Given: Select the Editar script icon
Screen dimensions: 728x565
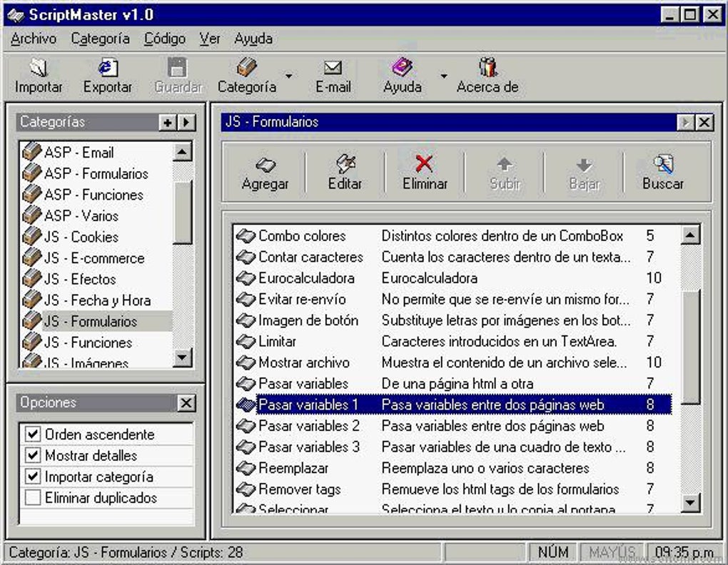Looking at the screenshot, I should point(345,171).
